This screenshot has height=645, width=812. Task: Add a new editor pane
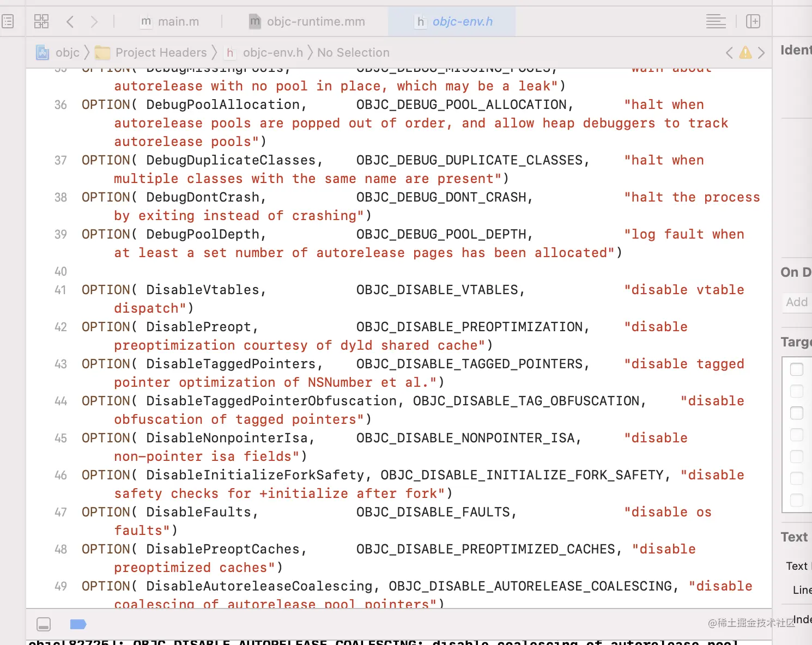[753, 22]
